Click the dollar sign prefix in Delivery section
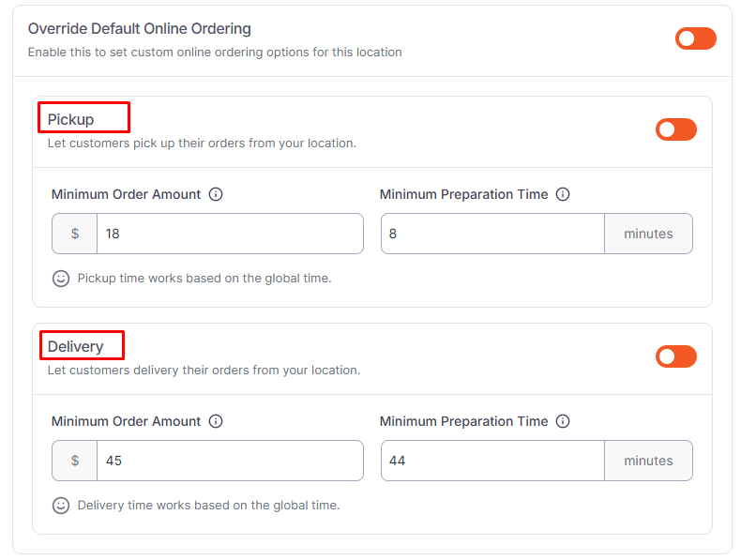Image resolution: width=756 pixels, height=560 pixels. click(75, 461)
